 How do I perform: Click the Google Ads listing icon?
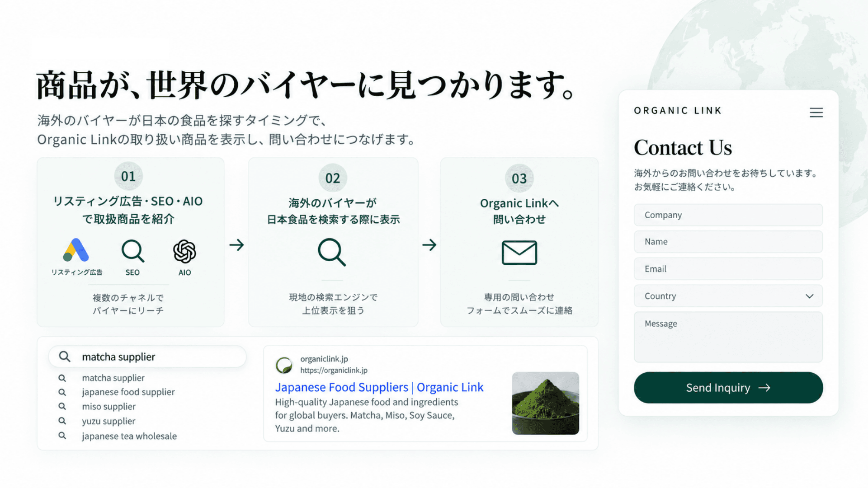76,250
